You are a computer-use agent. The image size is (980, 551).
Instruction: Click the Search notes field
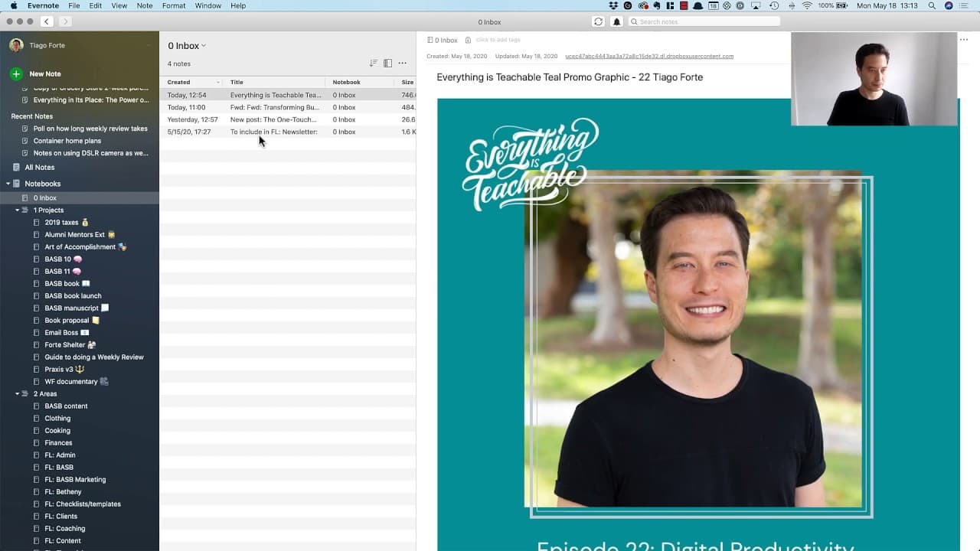(x=704, y=21)
